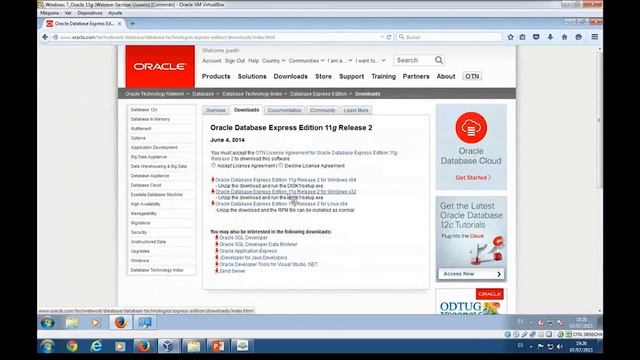Show bookmarks list icon in Firefox toolbar

click(x=522, y=37)
